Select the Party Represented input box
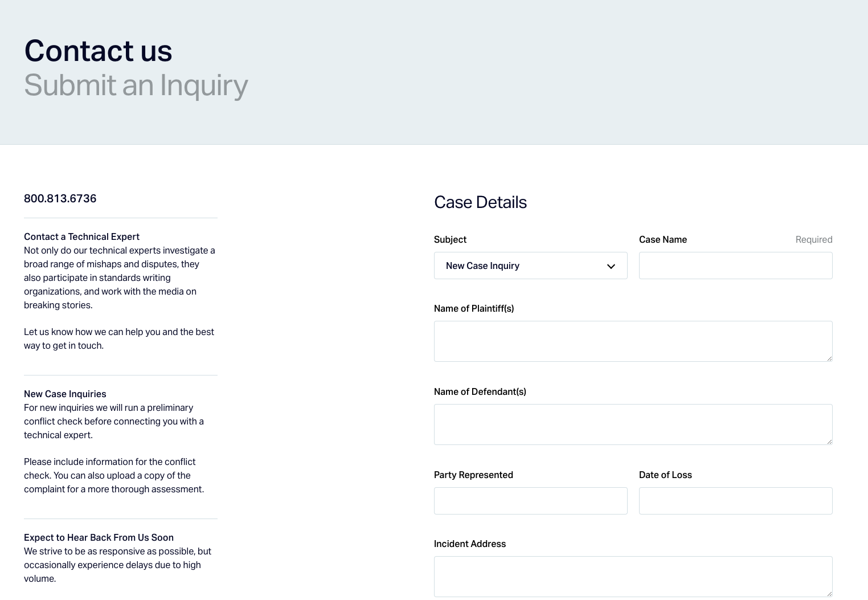Viewport: 868px width, 600px height. (530, 501)
